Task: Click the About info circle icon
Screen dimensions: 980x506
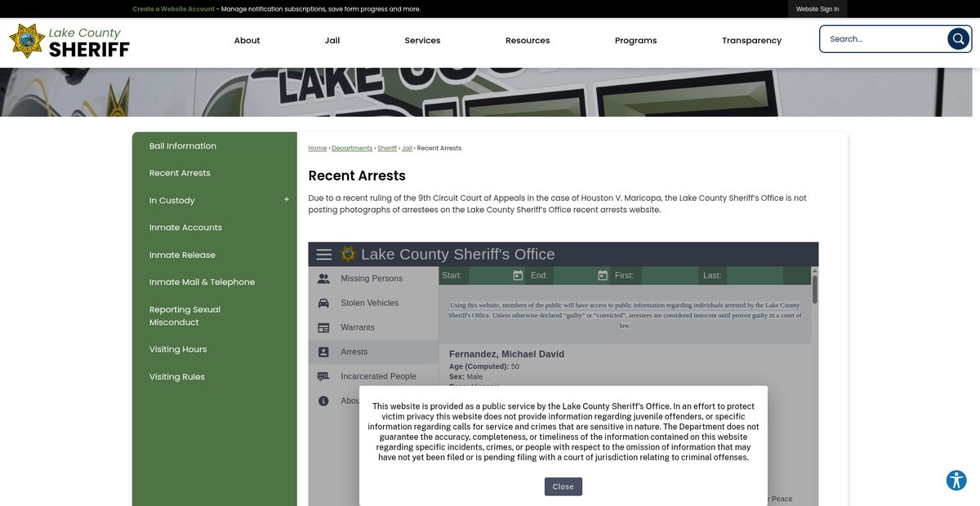Action: point(323,401)
